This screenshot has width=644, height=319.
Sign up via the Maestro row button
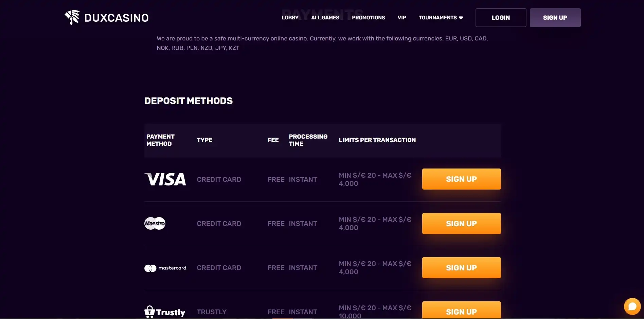[x=461, y=224]
